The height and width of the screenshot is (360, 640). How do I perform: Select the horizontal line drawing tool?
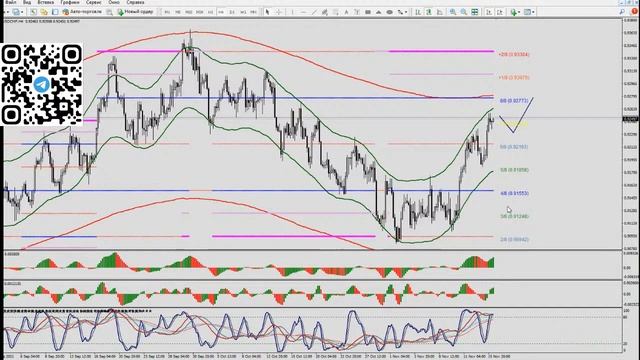tap(303, 12)
